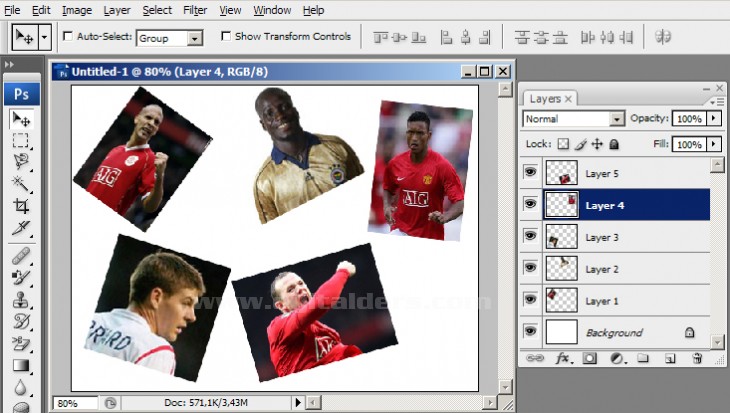The image size is (730, 413).
Task: Click layers list scroll-up arrow
Action: click(717, 164)
